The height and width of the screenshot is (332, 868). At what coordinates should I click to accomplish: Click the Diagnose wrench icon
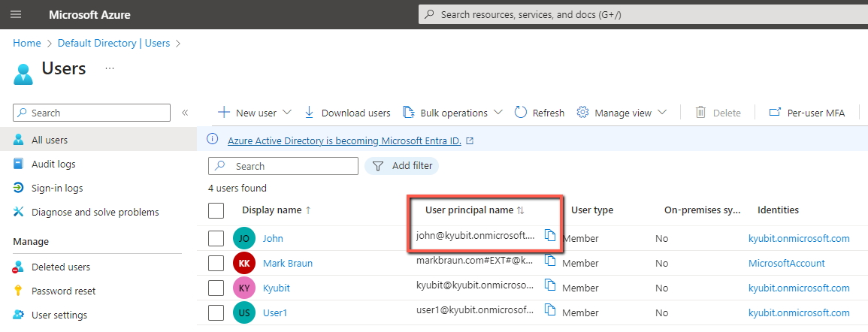tap(19, 212)
